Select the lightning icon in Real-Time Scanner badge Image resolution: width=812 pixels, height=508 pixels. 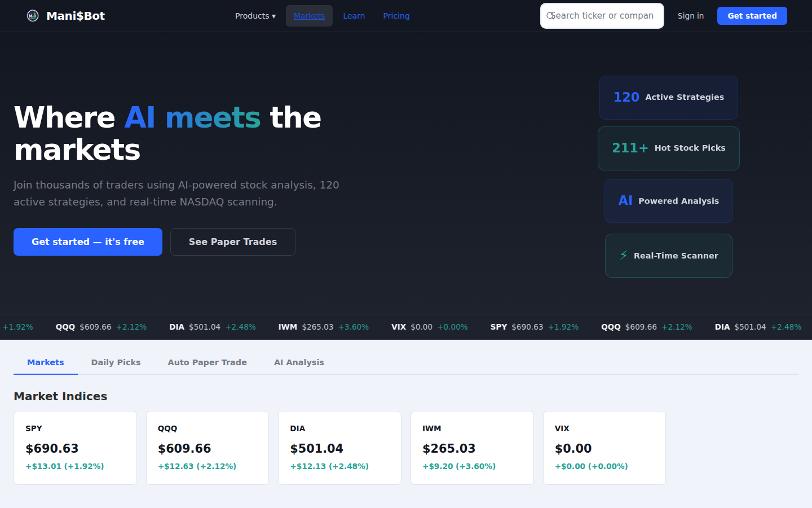click(623, 255)
